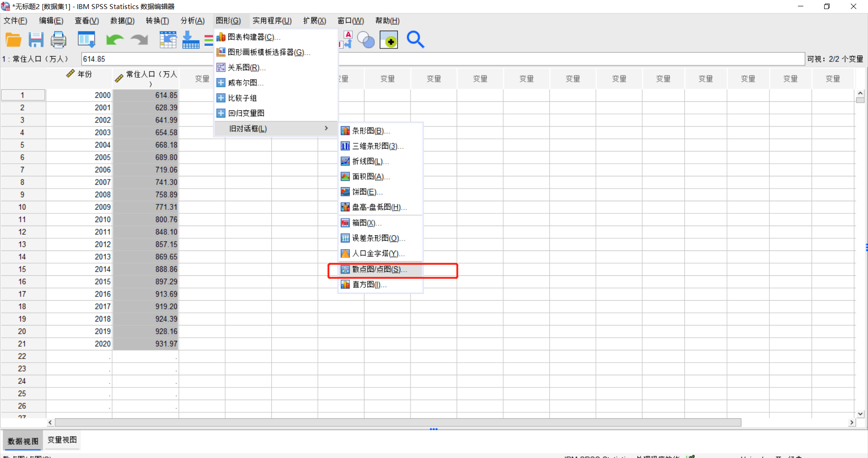Image resolution: width=868 pixels, height=458 pixels.
Task: Choose 面积图(A) from the submenu
Action: click(381, 177)
